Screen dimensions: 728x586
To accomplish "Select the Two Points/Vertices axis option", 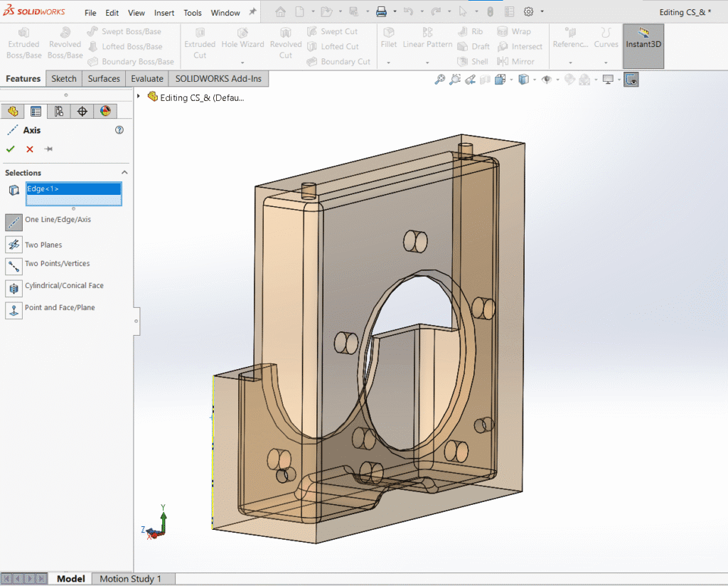I will coord(14,266).
